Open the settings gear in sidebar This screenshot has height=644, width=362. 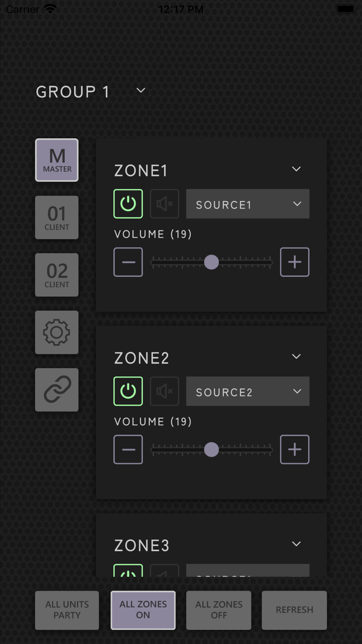point(56,332)
